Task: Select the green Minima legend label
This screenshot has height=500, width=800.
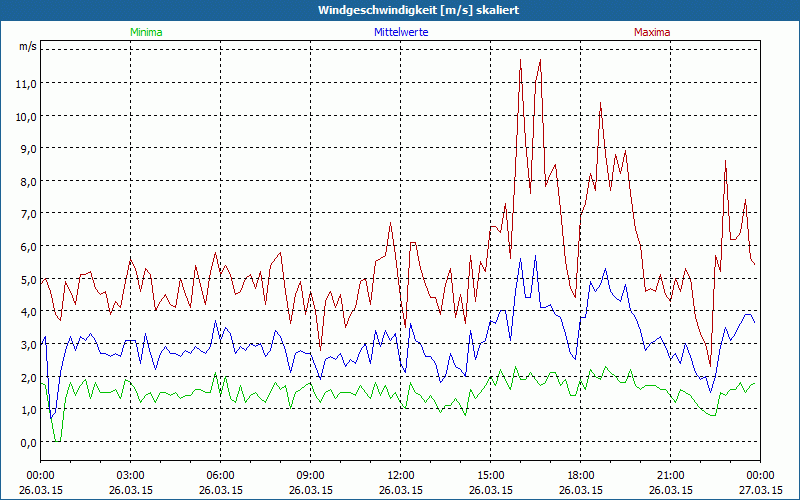Action: pos(145,32)
